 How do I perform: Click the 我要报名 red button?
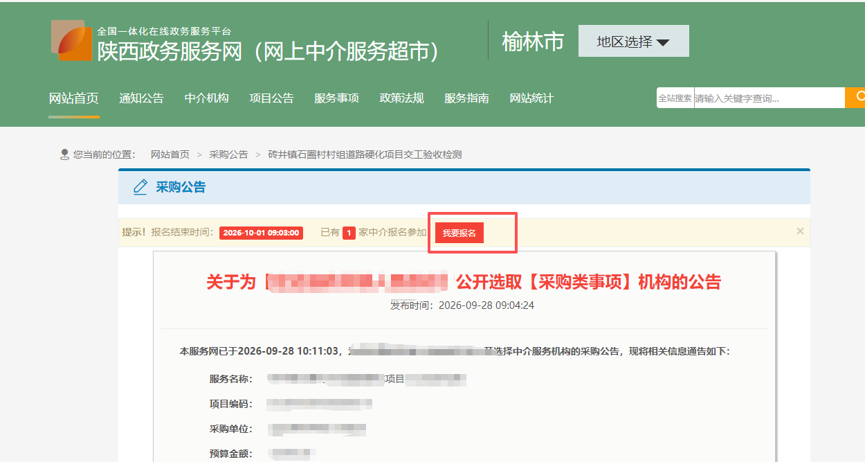tap(459, 233)
